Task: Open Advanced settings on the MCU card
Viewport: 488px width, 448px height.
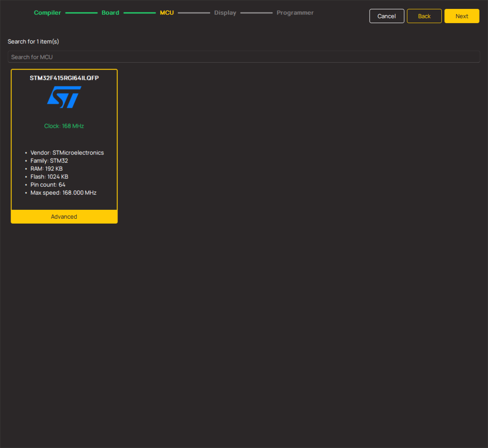Action: click(64, 216)
